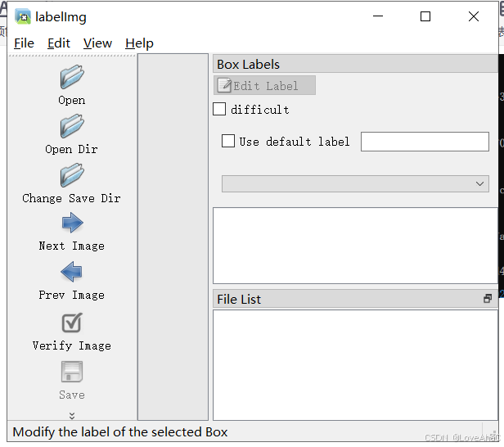Click inside the File List area
The width and height of the screenshot is (504, 447).
pyautogui.click(x=355, y=365)
